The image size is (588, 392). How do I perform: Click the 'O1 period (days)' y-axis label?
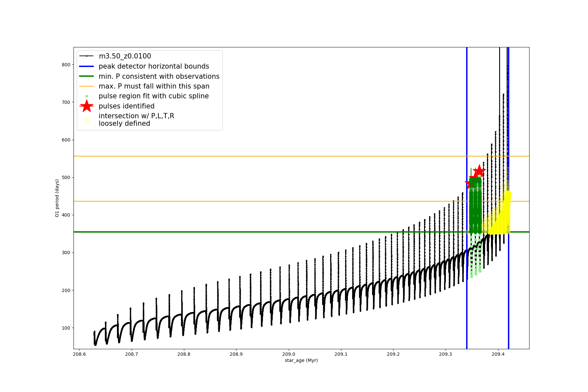(57, 198)
